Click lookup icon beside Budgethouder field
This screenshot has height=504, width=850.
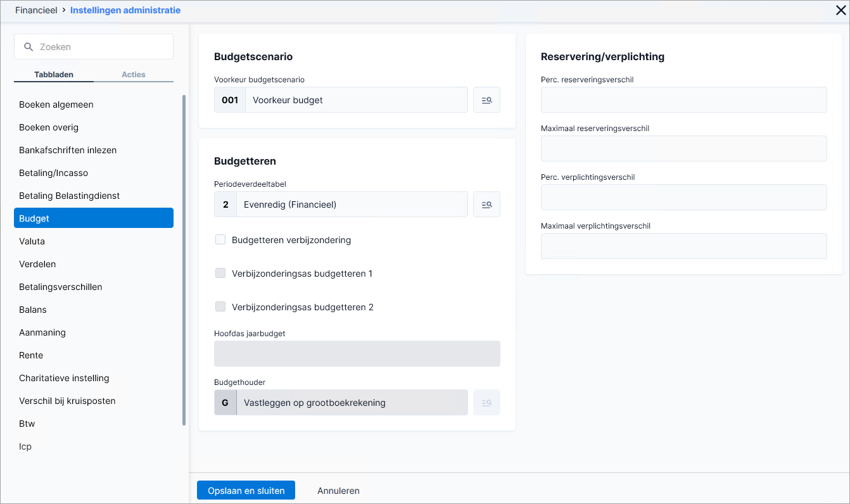click(x=486, y=403)
